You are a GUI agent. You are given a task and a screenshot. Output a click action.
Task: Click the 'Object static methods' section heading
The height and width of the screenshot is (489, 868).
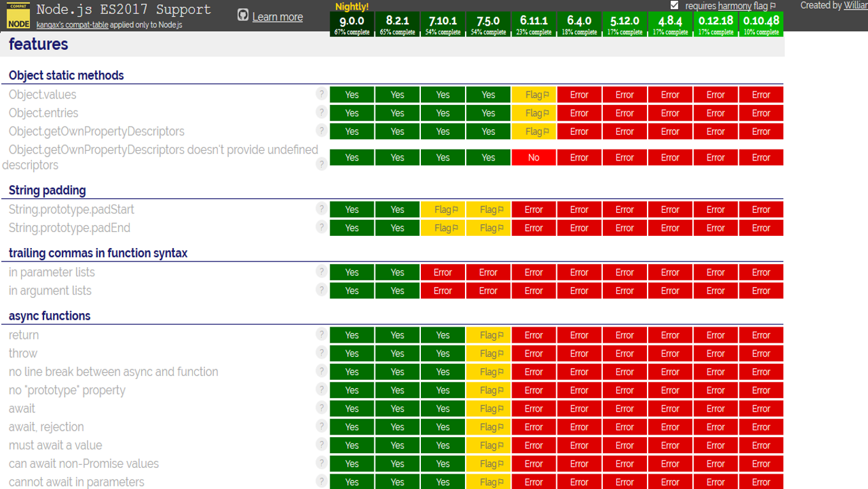66,75
